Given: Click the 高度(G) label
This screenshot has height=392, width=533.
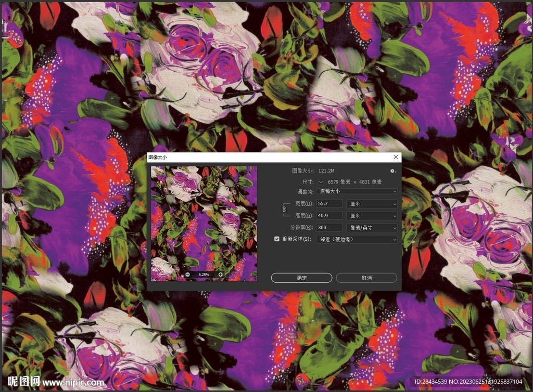Looking at the screenshot, I should pos(304,216).
